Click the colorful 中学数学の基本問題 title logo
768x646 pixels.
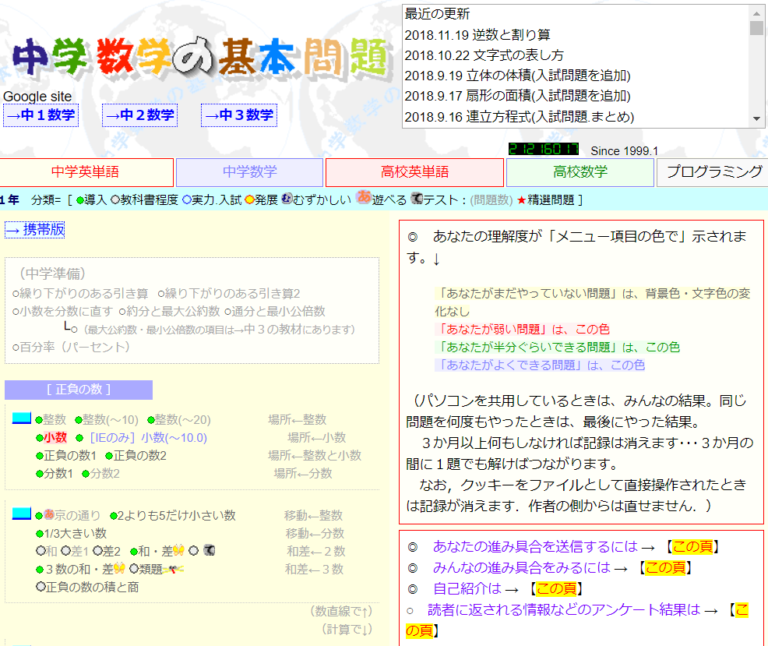pos(201,59)
